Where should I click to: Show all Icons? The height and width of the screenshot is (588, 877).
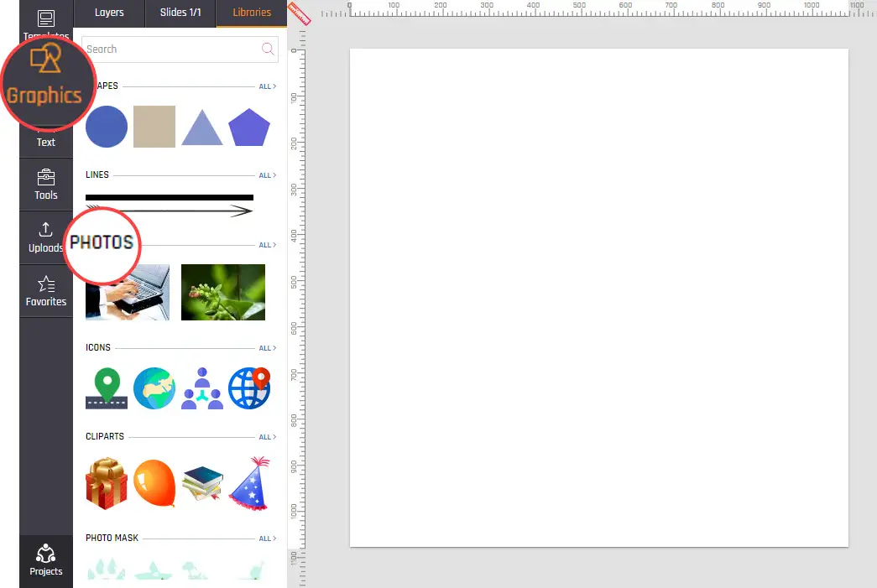pyautogui.click(x=268, y=347)
